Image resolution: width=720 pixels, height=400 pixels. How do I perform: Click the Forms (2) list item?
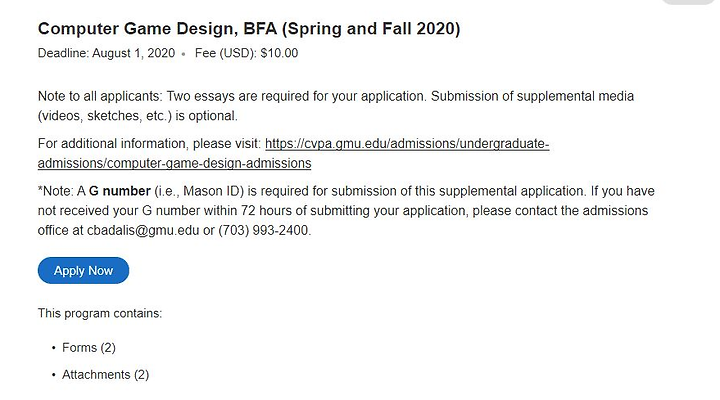89,348
